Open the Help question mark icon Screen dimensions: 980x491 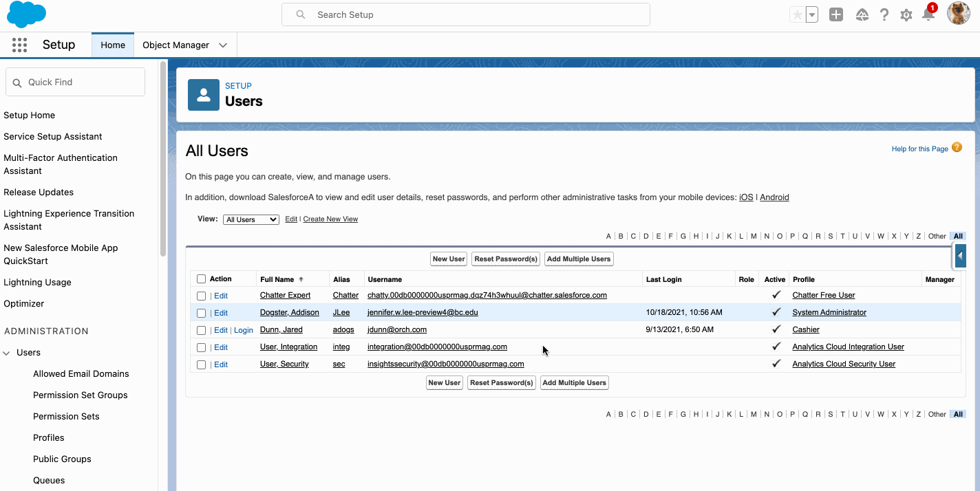pyautogui.click(x=884, y=14)
